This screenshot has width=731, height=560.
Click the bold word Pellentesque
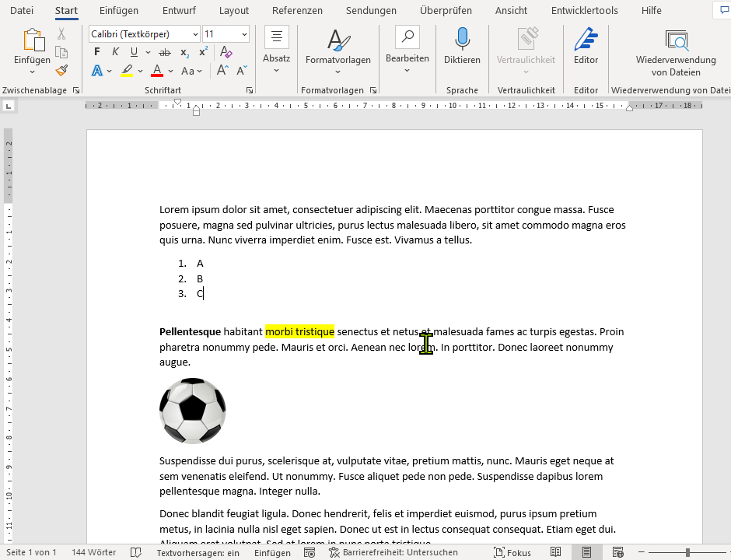pos(190,332)
